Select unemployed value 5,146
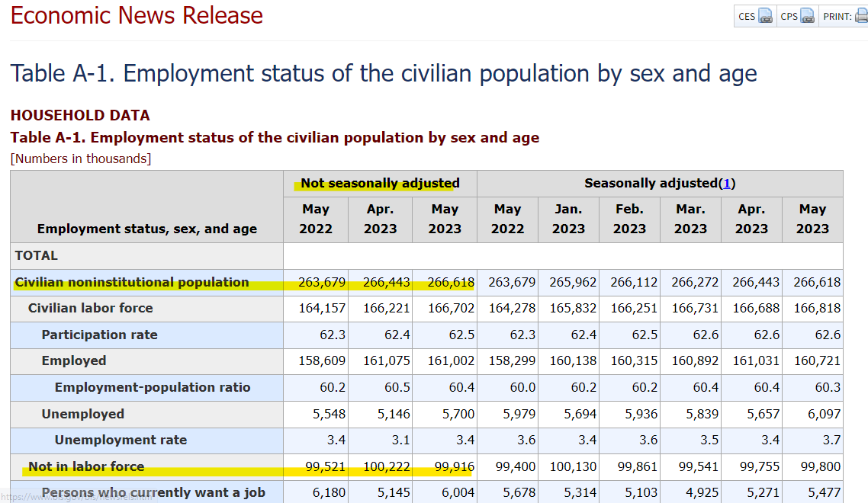Image resolution: width=868 pixels, height=503 pixels. (x=394, y=414)
